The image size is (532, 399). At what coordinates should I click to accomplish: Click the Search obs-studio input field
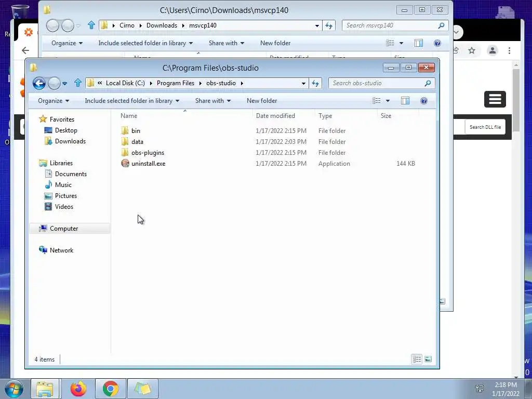click(376, 83)
